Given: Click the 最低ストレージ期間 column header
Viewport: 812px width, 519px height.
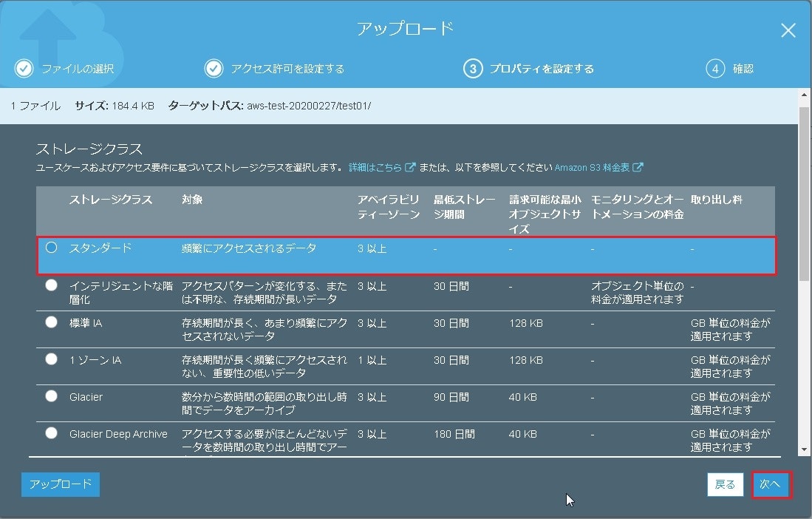Looking at the screenshot, I should click(465, 207).
